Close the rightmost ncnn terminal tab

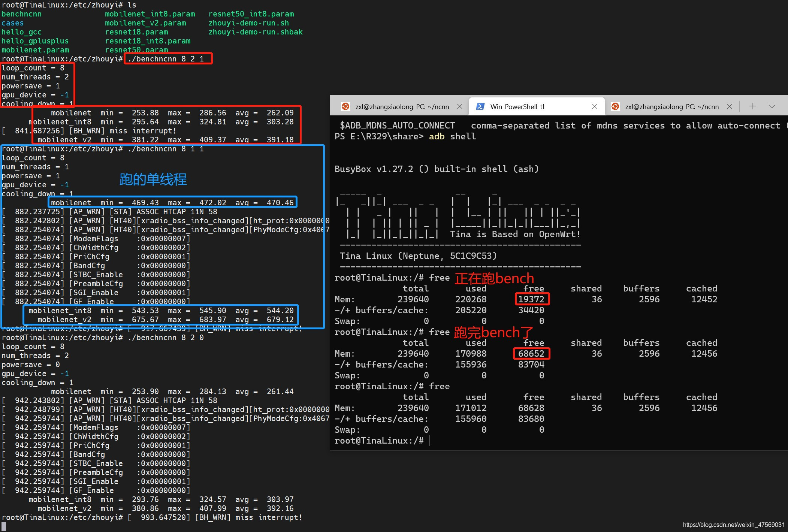pos(730,106)
